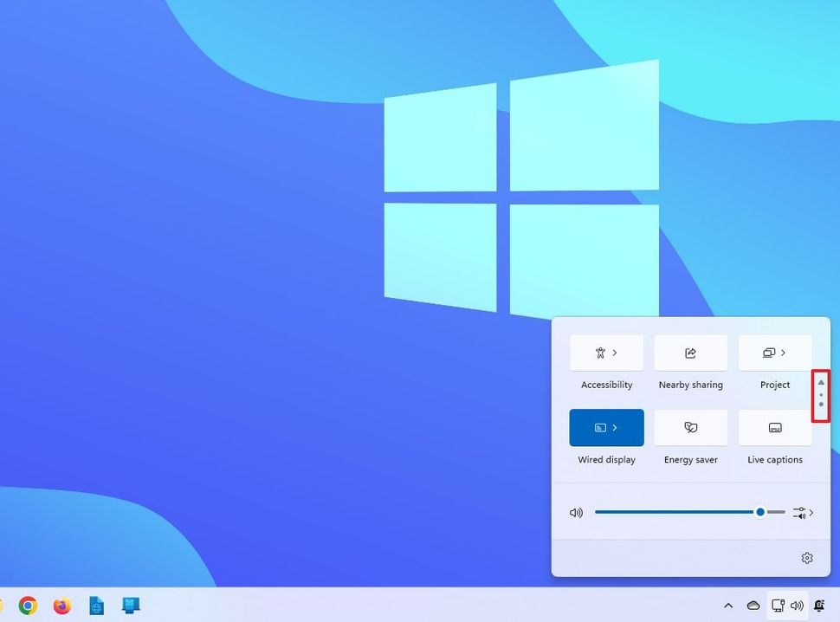Viewport: 840px width, 622px height.
Task: Click the Project icon in Quick Settings
Action: pyautogui.click(x=769, y=353)
